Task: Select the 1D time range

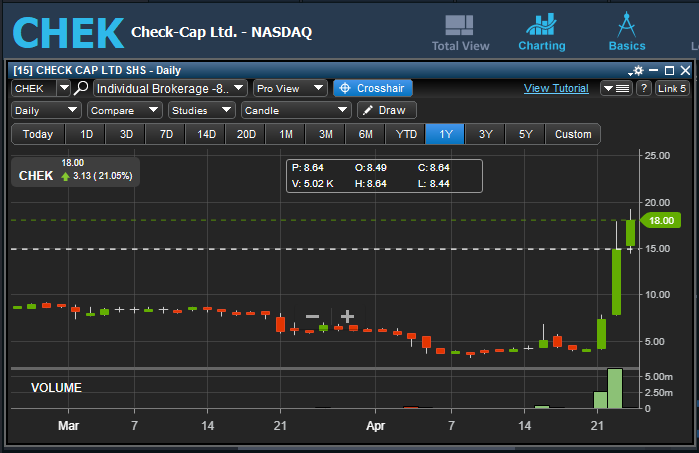Action: tap(86, 134)
